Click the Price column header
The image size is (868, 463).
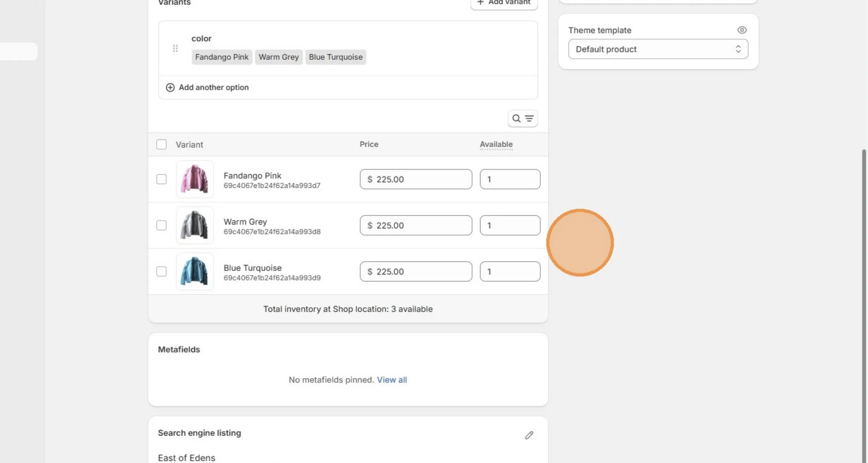(x=369, y=144)
